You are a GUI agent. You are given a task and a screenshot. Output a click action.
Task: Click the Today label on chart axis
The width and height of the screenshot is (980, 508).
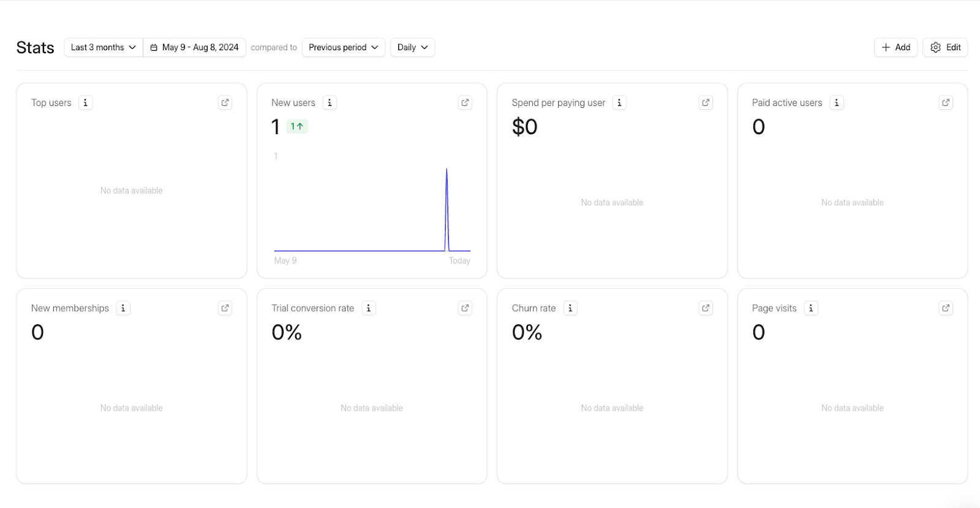(x=459, y=260)
